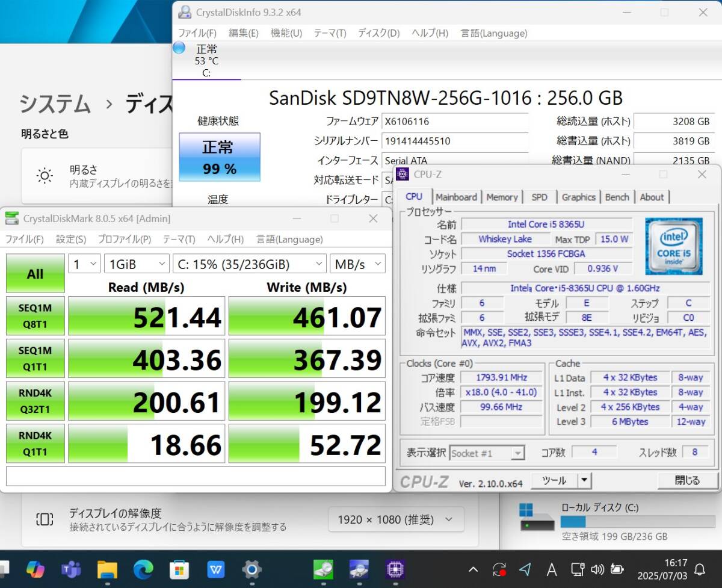Screen dimensions: 722x588
Task: Click the sync update tray icon
Action: 499,569
